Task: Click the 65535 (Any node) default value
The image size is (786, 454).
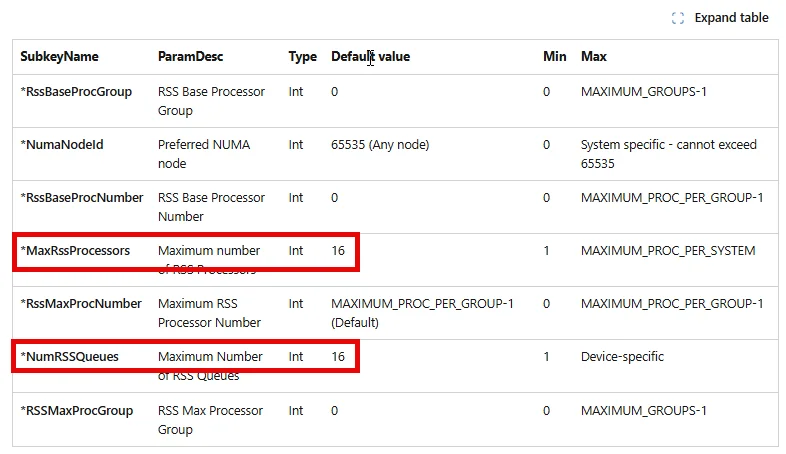Action: (x=380, y=145)
